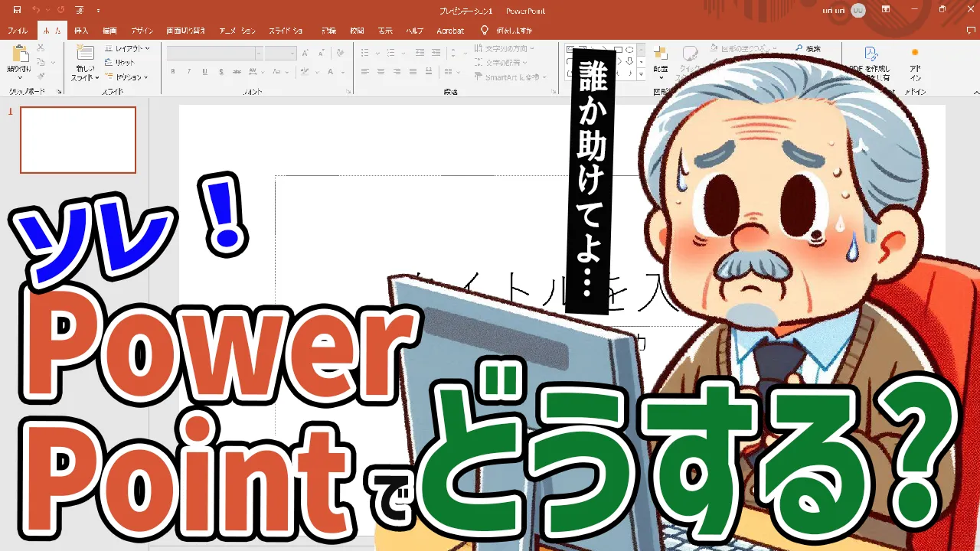Screen dimensions: 980x551
Task: Click the Save icon in quick access toolbar
Action: click(17, 10)
